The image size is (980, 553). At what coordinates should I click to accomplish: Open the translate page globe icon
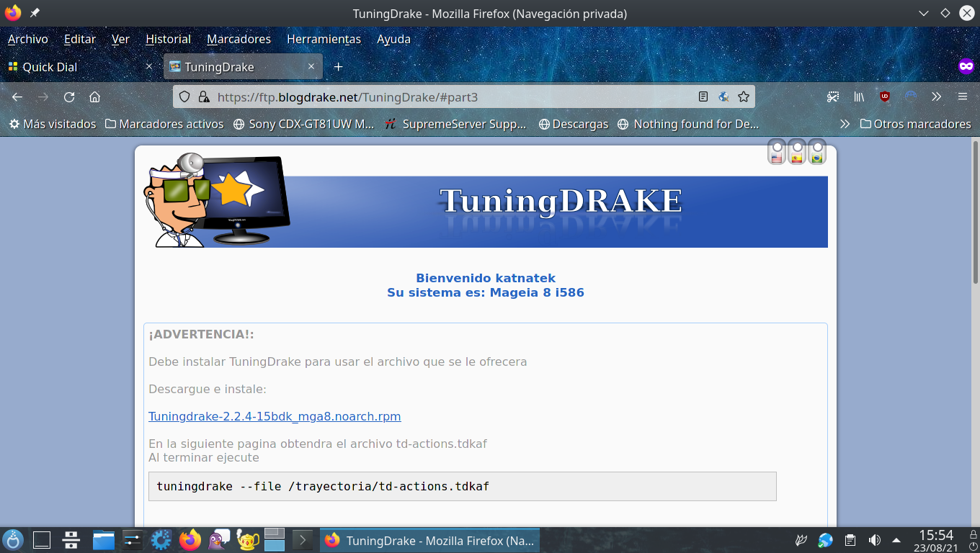pos(723,96)
